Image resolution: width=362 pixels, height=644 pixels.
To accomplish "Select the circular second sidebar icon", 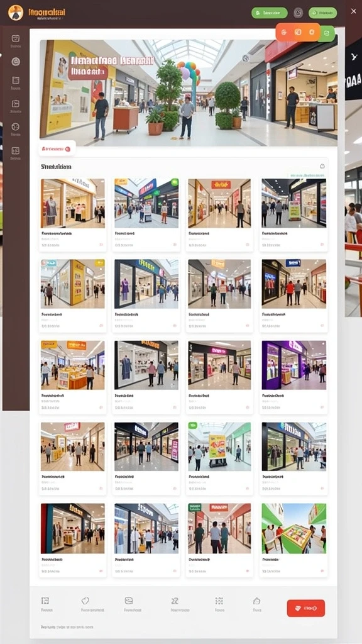I will 16,62.
